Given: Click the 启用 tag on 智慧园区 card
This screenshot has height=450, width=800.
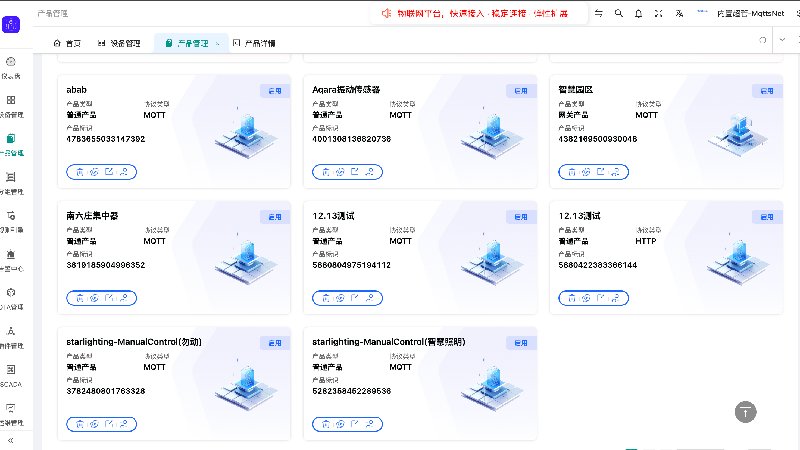Looking at the screenshot, I should coord(767,91).
